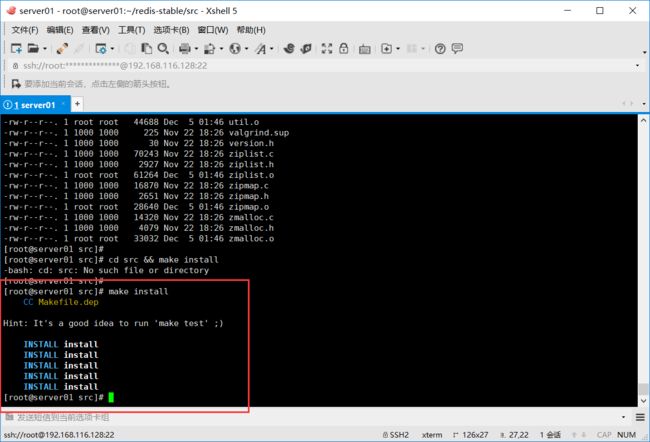Lock the screen using the padlock icon
650x442 pixels.
344,49
